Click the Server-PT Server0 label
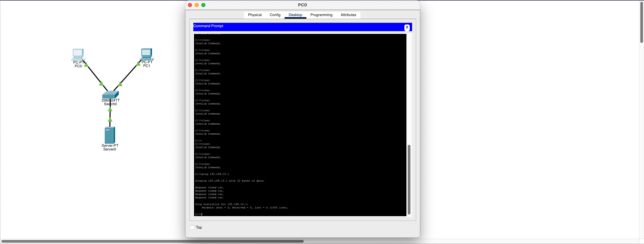This screenshot has height=244, width=644. [110, 147]
